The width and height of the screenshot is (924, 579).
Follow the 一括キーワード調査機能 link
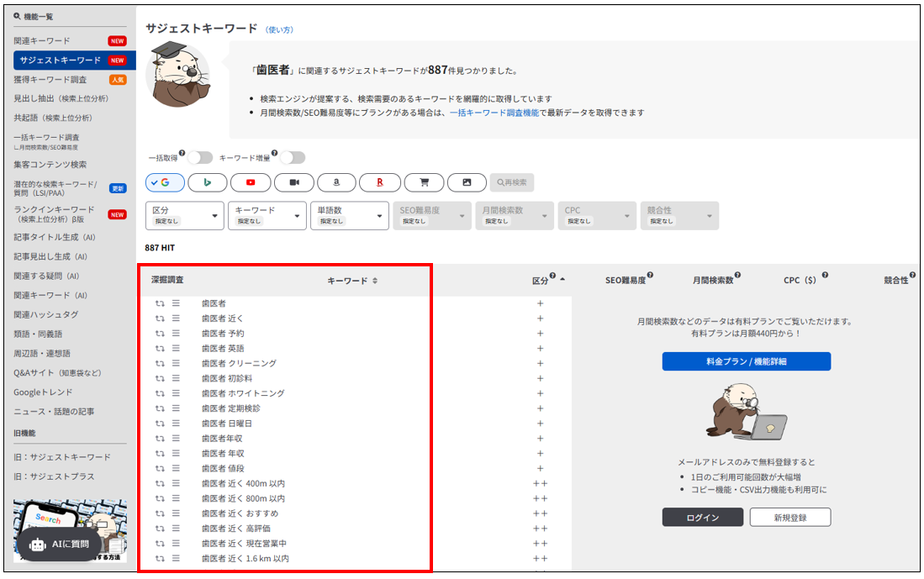point(494,113)
